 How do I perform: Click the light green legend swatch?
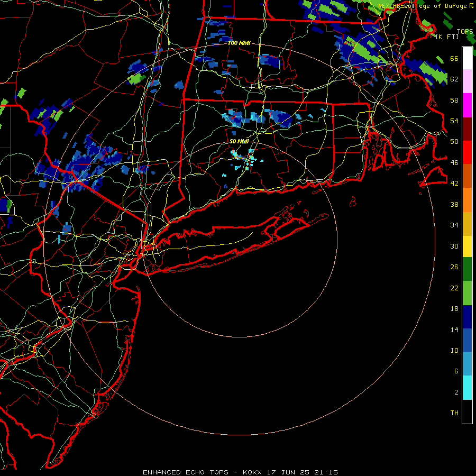(x=467, y=293)
